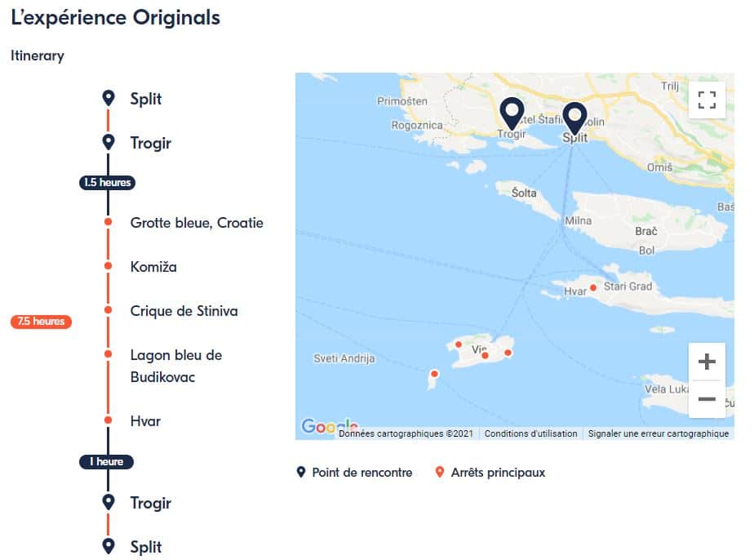Click the red stop dot on Hvar island
Image resolution: width=754 pixels, height=560 pixels.
click(593, 287)
